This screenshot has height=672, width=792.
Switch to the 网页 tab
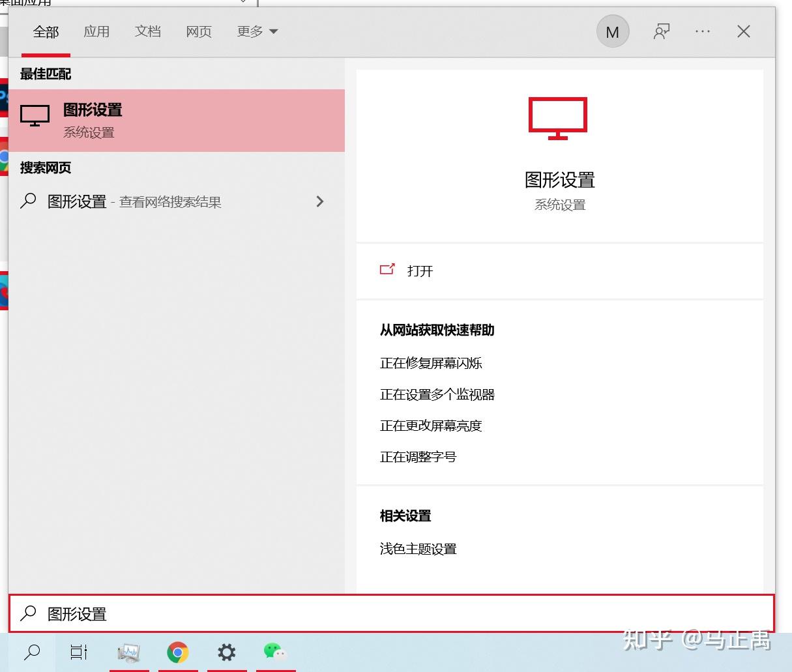tap(199, 31)
